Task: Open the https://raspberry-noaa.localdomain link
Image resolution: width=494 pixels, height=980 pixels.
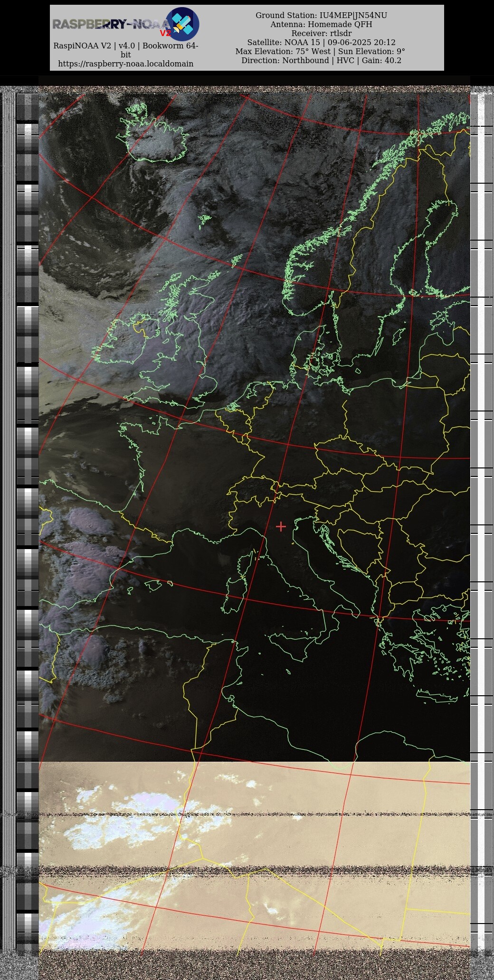Action: point(126,64)
